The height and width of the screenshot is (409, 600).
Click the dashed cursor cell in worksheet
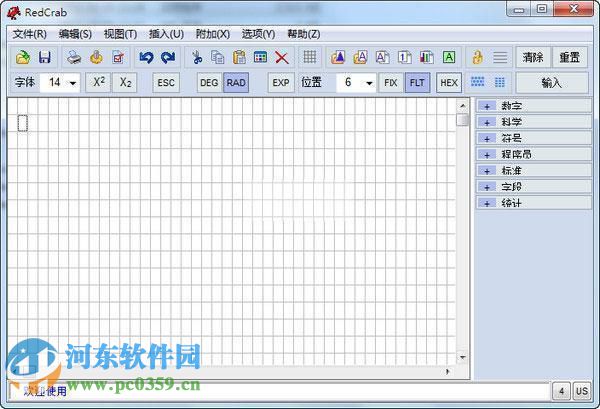click(x=23, y=123)
